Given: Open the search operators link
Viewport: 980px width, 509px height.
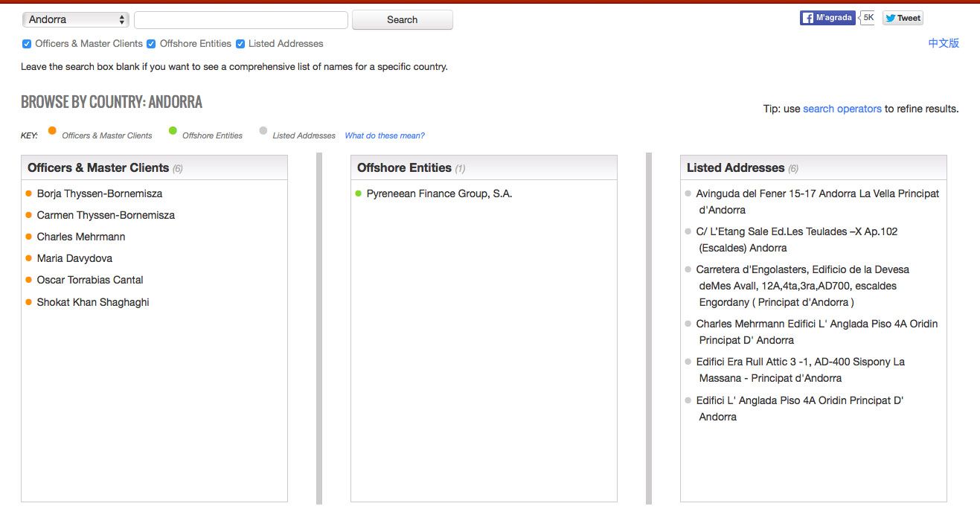Looking at the screenshot, I should click(x=842, y=109).
